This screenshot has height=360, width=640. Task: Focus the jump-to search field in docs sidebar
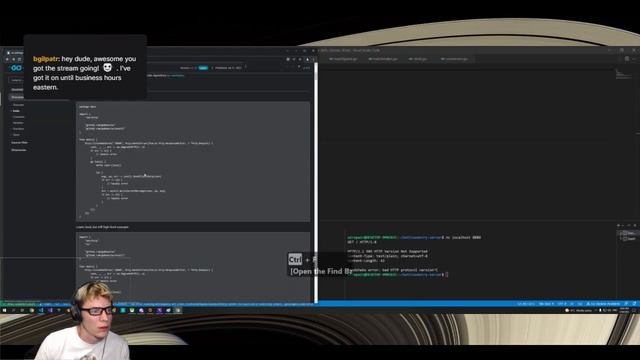click(17, 80)
